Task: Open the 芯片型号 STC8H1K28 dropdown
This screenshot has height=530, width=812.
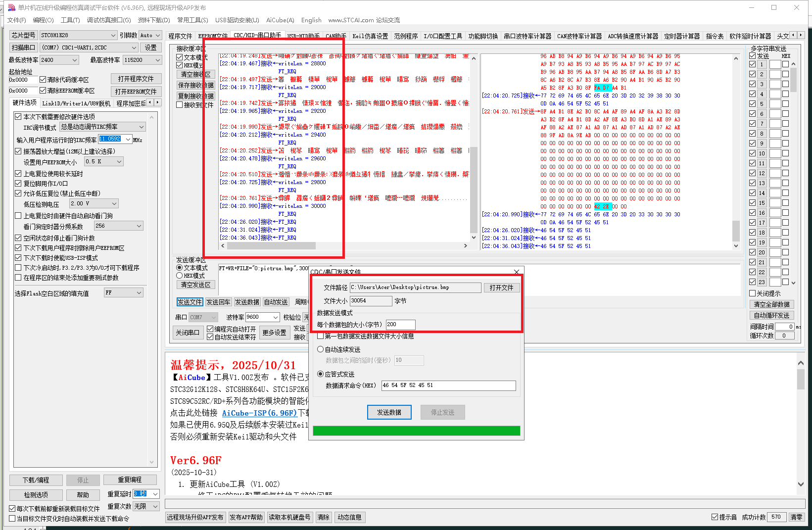Action: (x=113, y=35)
